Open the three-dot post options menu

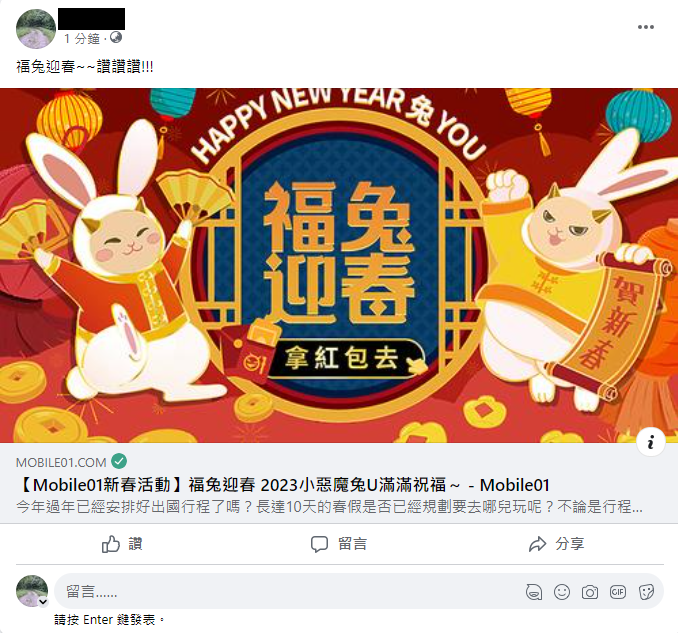point(646,27)
